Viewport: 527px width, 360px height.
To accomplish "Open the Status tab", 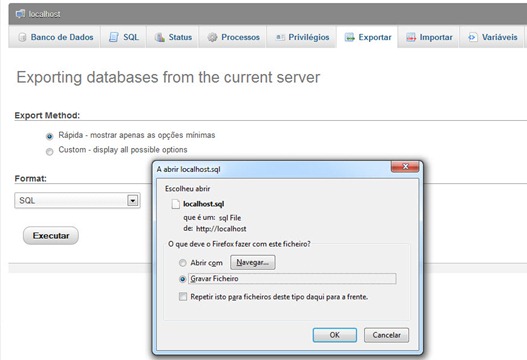I will click(x=173, y=37).
